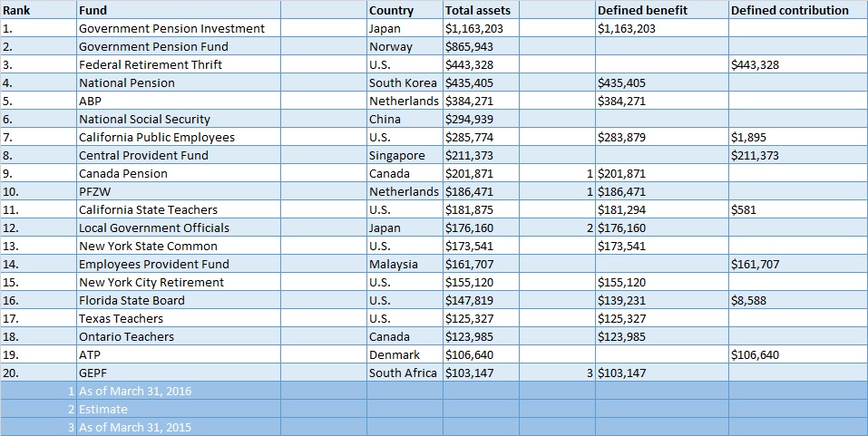
Task: Select the 'GEPF' fund cell
Action: (x=179, y=373)
